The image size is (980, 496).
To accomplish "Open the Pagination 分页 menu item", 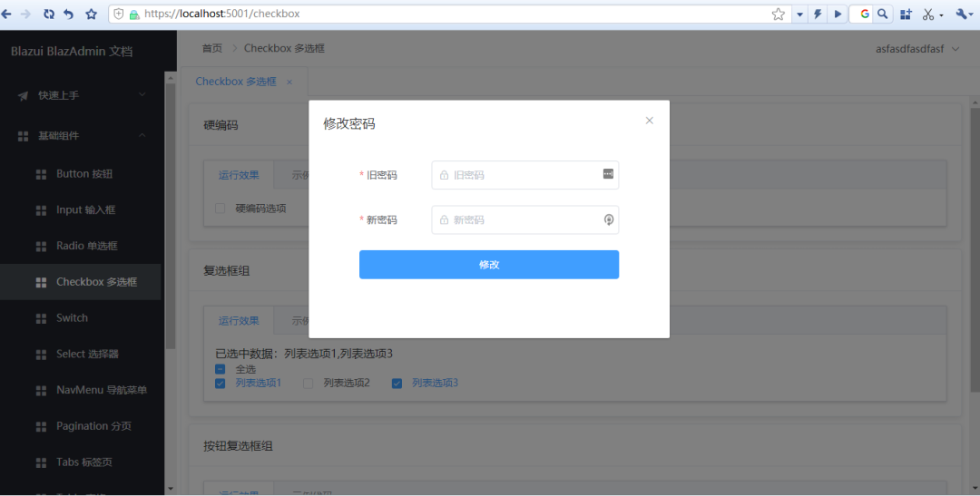I will 80,426.
